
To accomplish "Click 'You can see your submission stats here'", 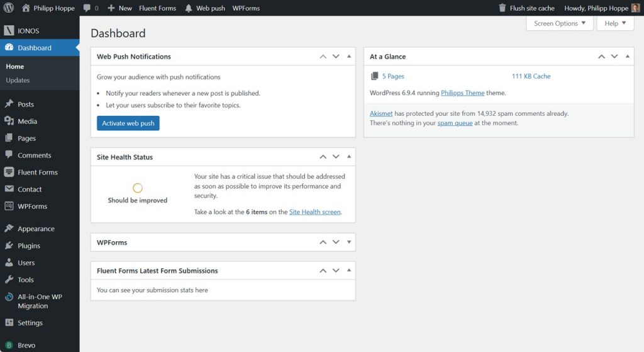I will pyautogui.click(x=152, y=290).
